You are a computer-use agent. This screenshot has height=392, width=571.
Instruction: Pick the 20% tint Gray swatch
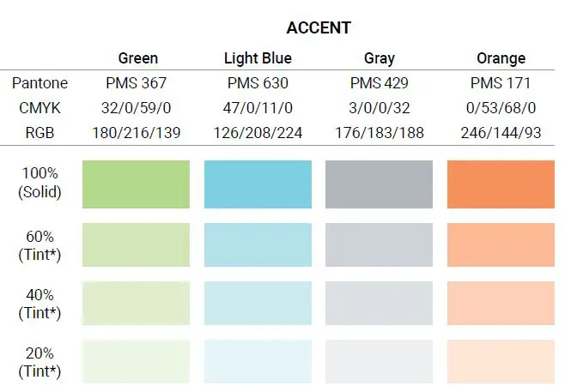pos(380,361)
